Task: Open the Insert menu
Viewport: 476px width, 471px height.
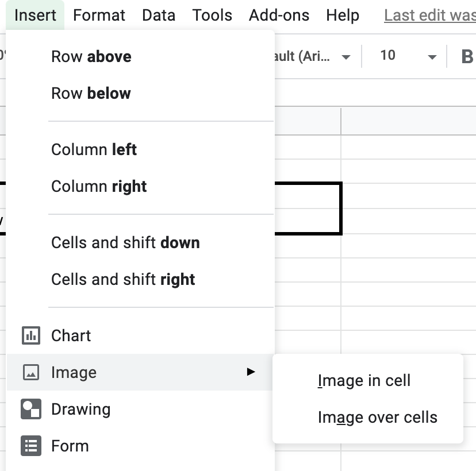Action: [36, 15]
